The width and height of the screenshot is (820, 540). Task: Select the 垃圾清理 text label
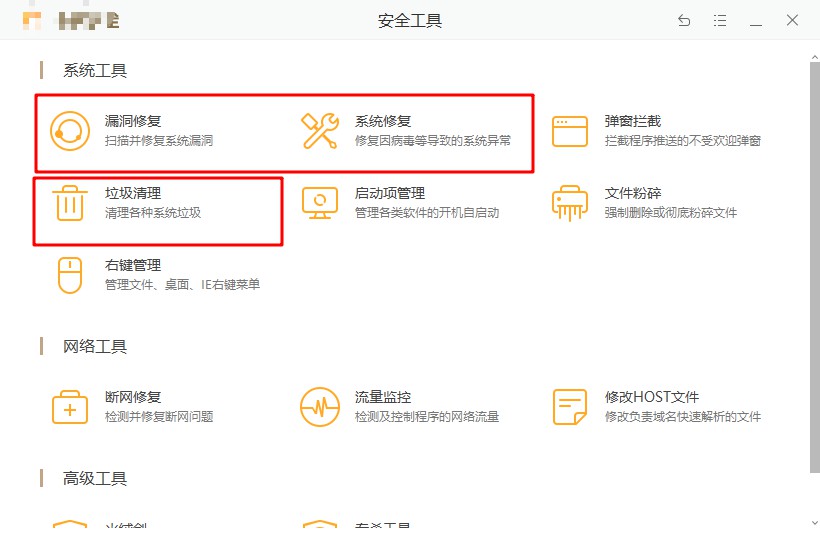pos(133,193)
